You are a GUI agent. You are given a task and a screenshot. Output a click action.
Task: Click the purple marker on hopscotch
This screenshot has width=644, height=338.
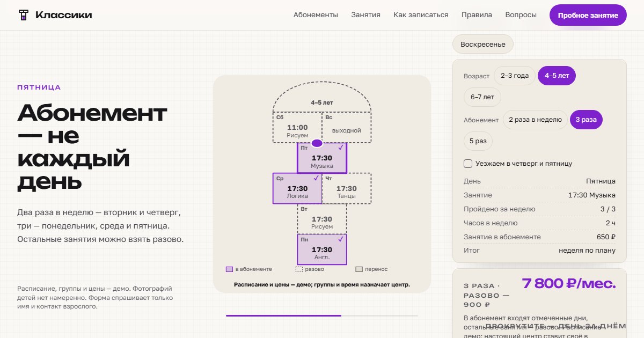(x=317, y=143)
